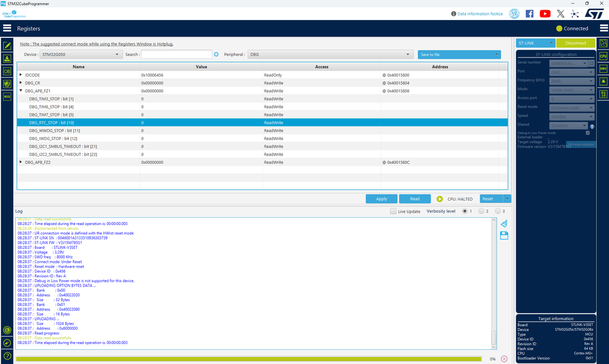Viewport: 609px width, 364px height.
Task: Enable the Live Update checkbox
Action: coord(393,211)
